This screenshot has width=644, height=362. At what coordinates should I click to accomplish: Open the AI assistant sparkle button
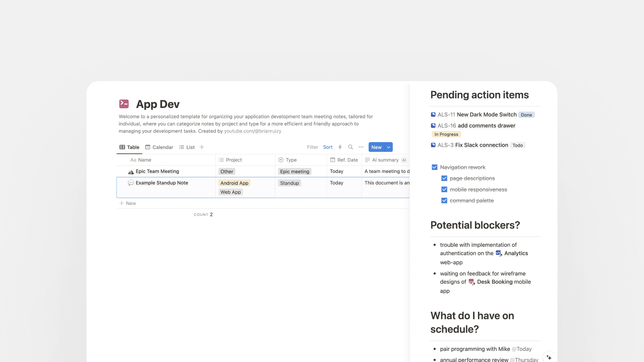click(549, 357)
